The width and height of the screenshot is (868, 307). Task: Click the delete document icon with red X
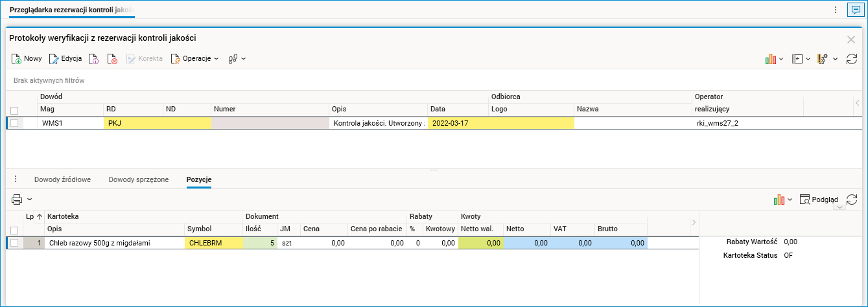coord(112,59)
